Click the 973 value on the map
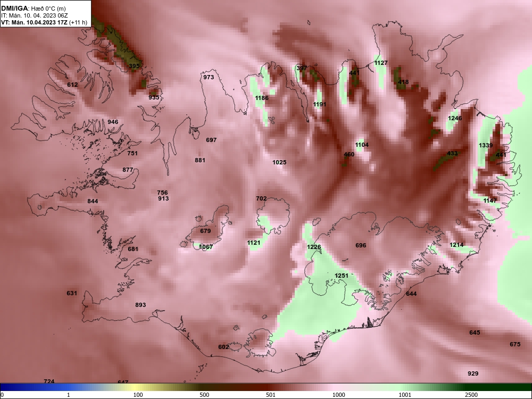Screen dimensions: 532x399 pyautogui.click(x=209, y=77)
